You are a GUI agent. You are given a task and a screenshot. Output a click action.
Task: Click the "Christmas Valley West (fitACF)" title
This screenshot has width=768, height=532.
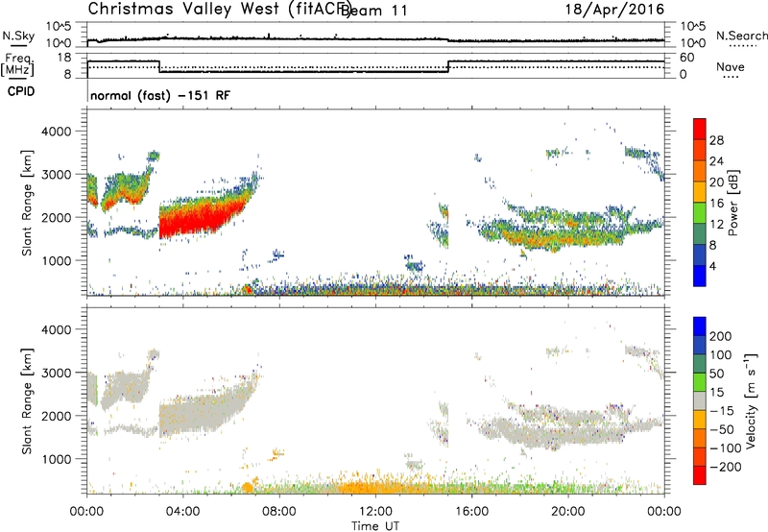[219, 9]
